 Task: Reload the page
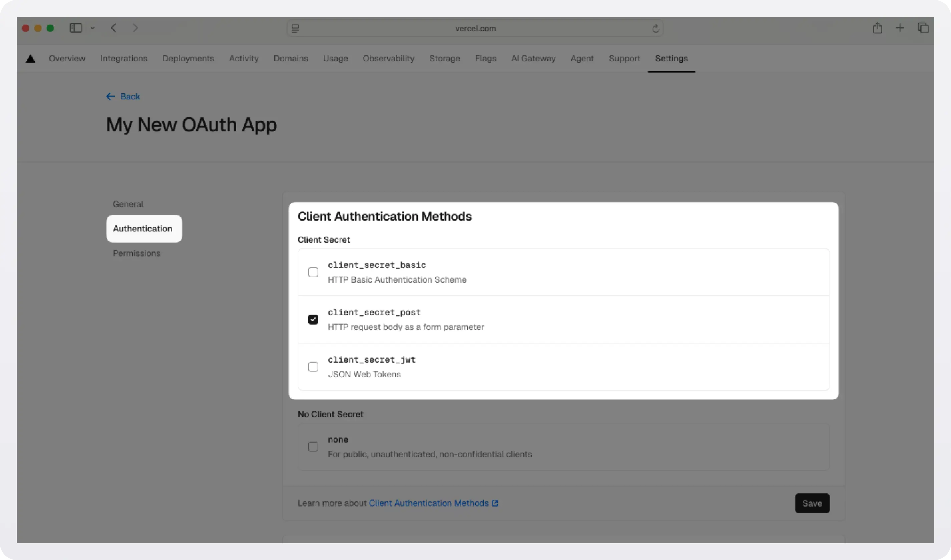click(655, 28)
